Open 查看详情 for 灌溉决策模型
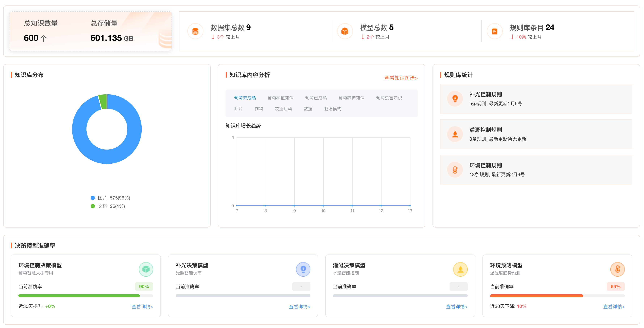This screenshot has width=644, height=328. [457, 307]
